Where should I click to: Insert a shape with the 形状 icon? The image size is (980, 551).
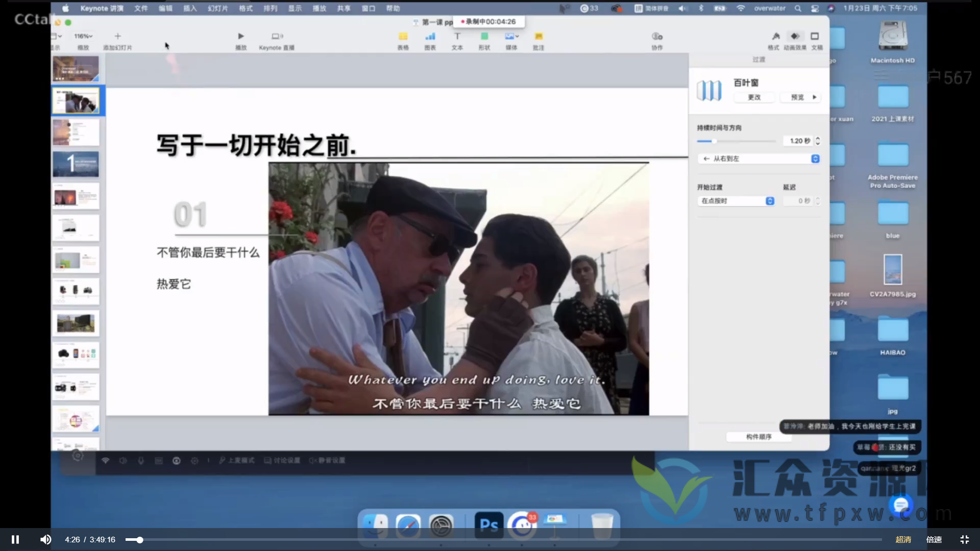point(484,36)
